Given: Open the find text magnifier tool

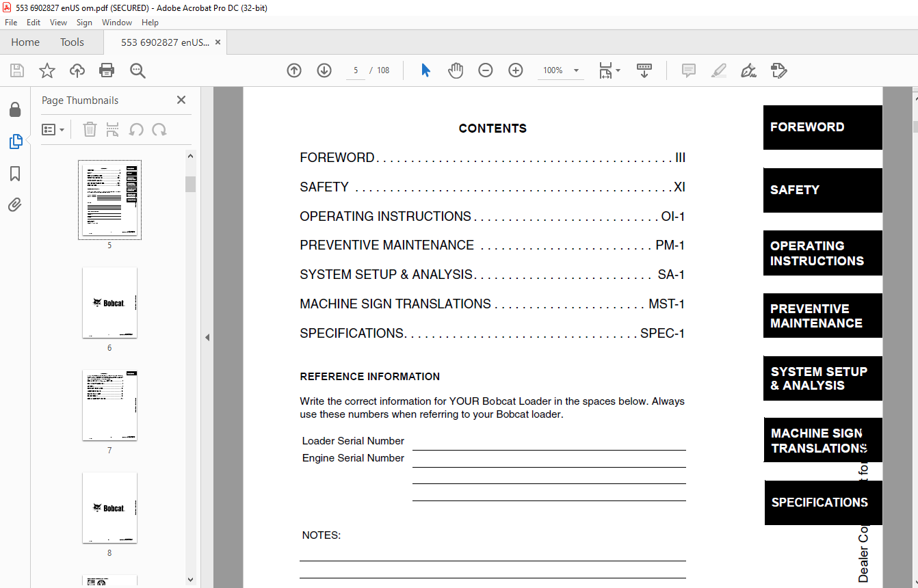Looking at the screenshot, I should pyautogui.click(x=137, y=70).
